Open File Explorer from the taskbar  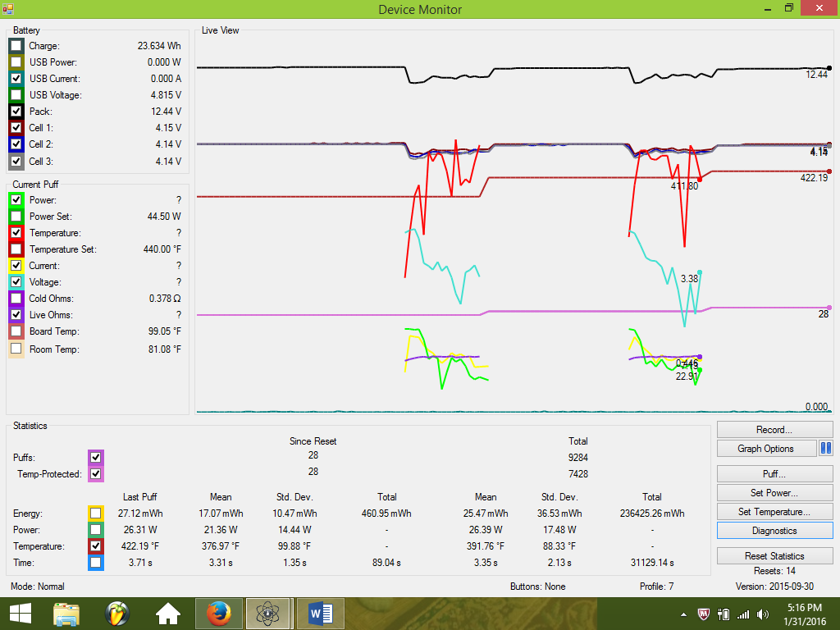coord(66,614)
